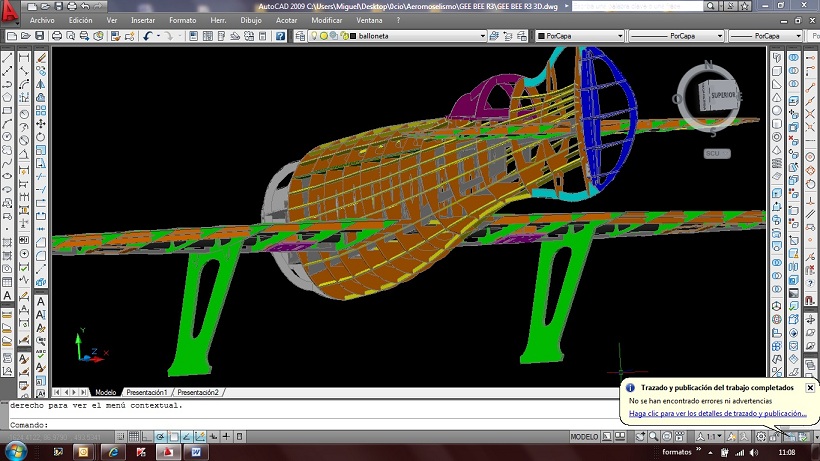
Task: Select the Erase tool in modify toolbar
Action: click(40, 57)
